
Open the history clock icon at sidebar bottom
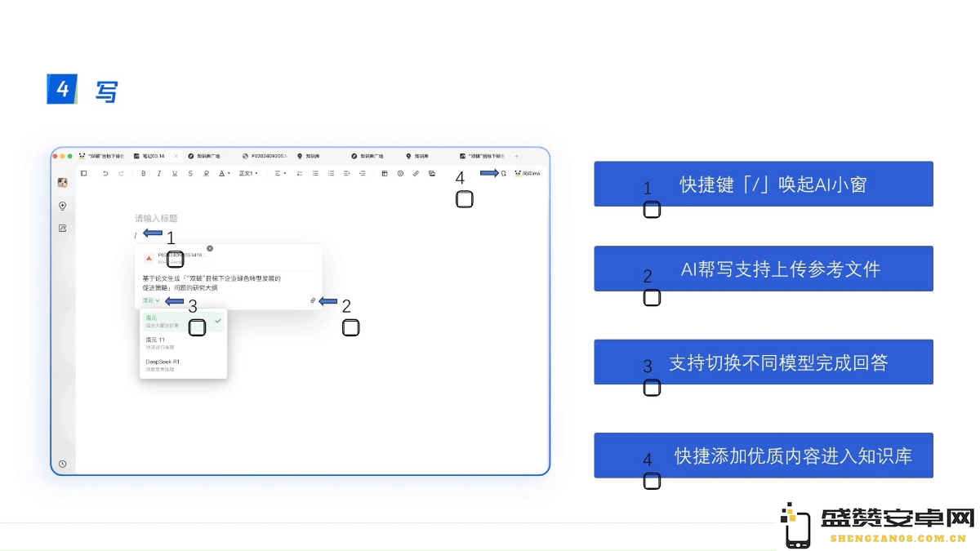coord(62,464)
